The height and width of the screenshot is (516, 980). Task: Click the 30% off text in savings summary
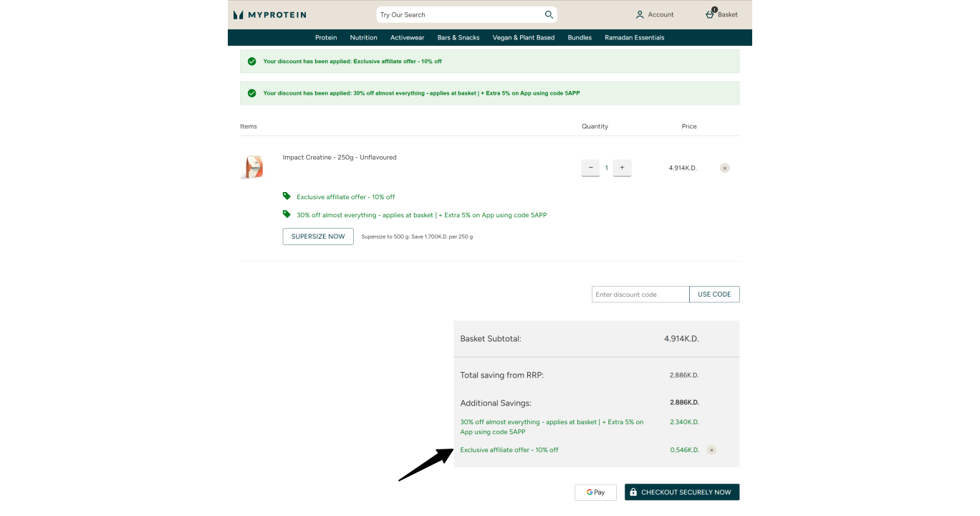552,427
